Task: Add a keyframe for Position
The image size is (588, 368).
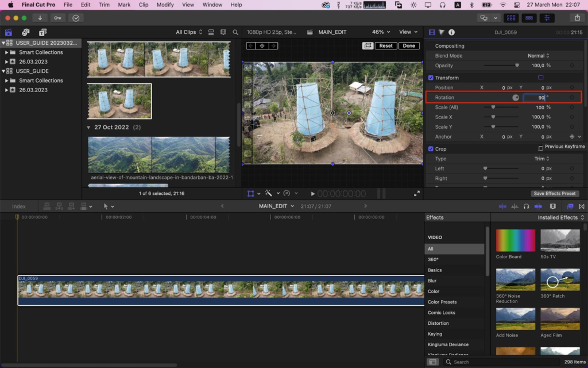Action: coord(572,87)
